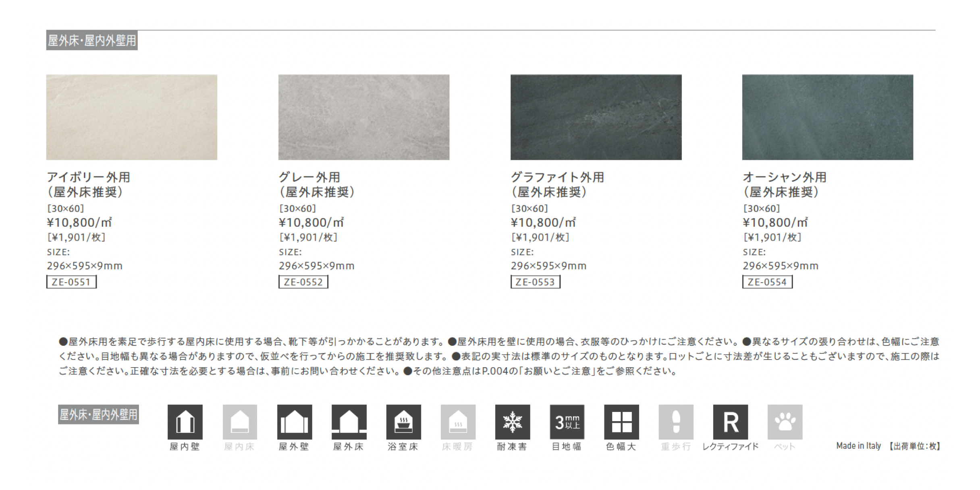Viewport: 980px width, 490px height.
Task: Click product code ZE-0551 box
Action: coord(71,282)
